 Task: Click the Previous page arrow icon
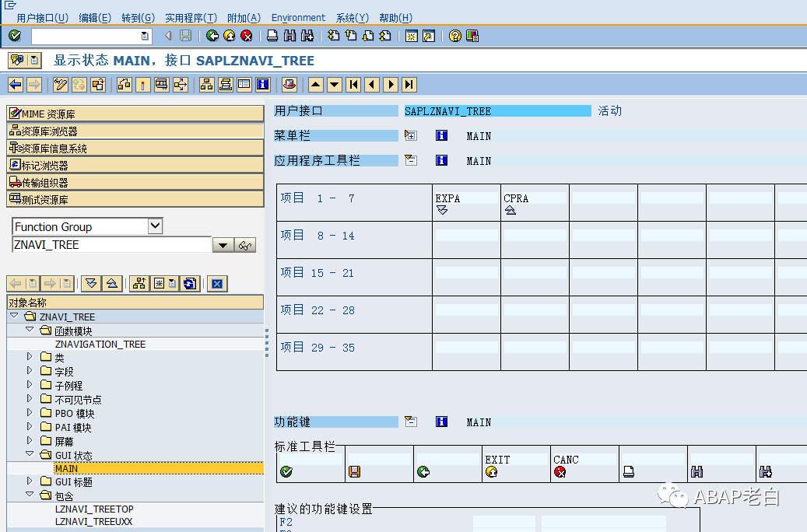click(x=372, y=84)
